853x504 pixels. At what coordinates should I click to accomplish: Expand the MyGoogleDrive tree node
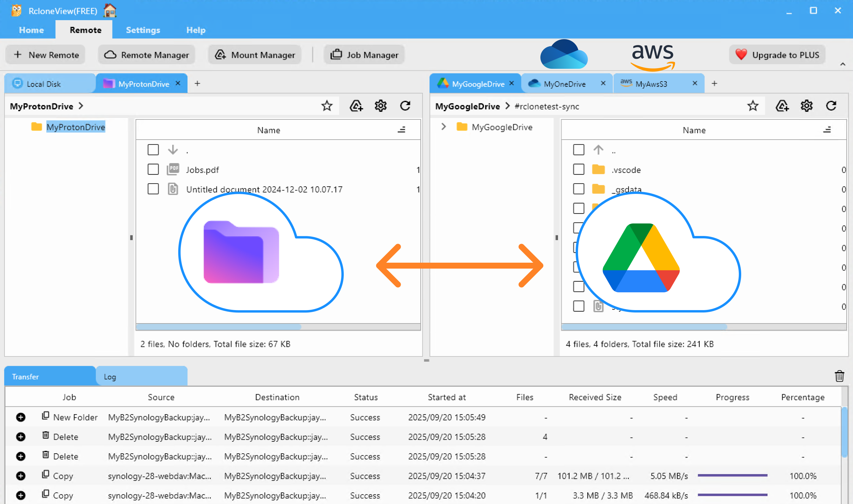tap(443, 127)
